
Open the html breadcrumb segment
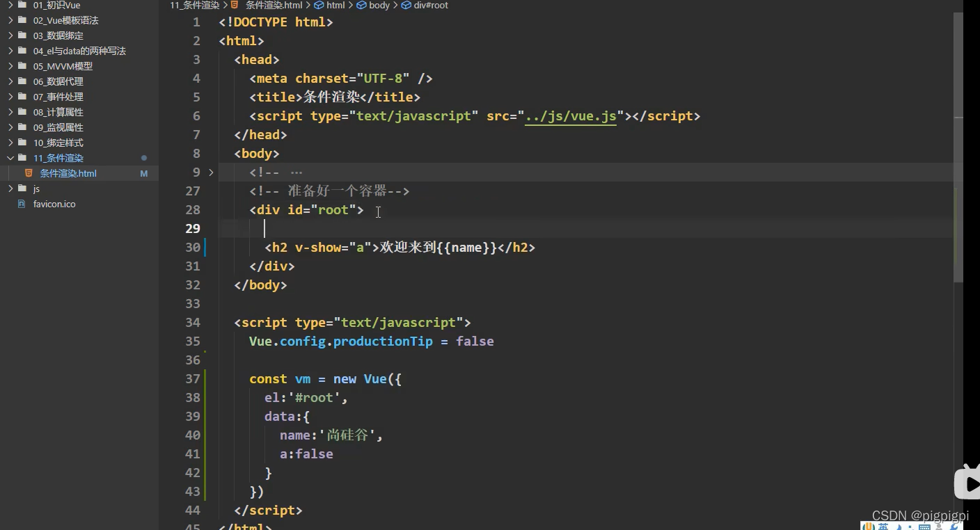335,5
